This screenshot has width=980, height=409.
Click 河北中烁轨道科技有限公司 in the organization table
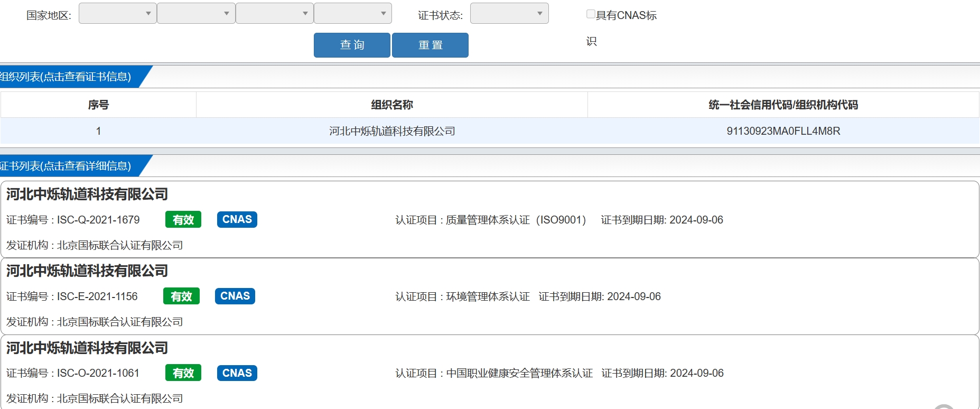[x=392, y=131]
